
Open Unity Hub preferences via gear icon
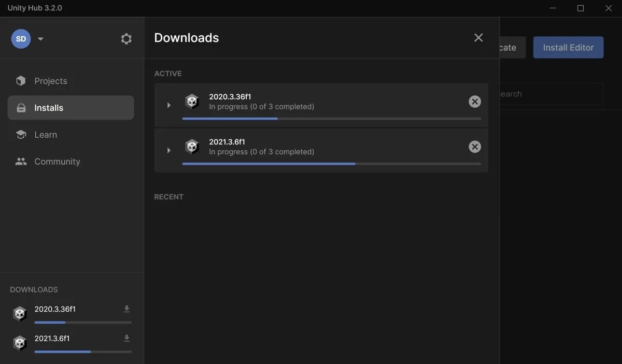126,38
